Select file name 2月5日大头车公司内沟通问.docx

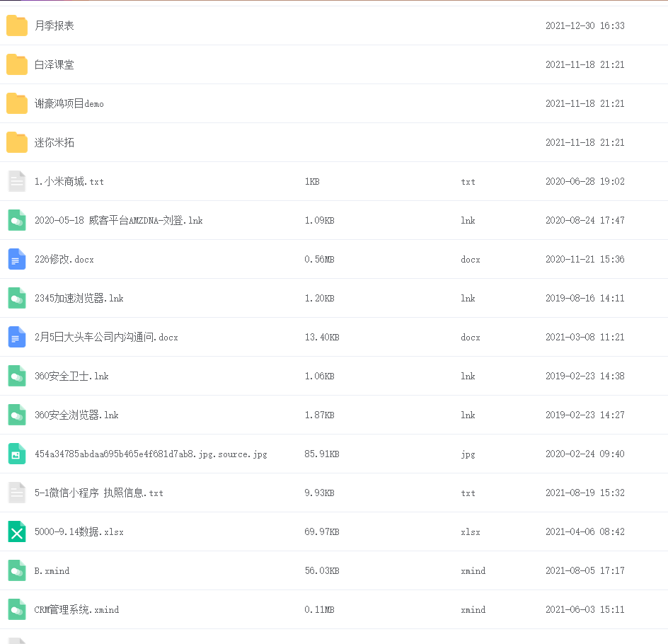click(x=106, y=338)
